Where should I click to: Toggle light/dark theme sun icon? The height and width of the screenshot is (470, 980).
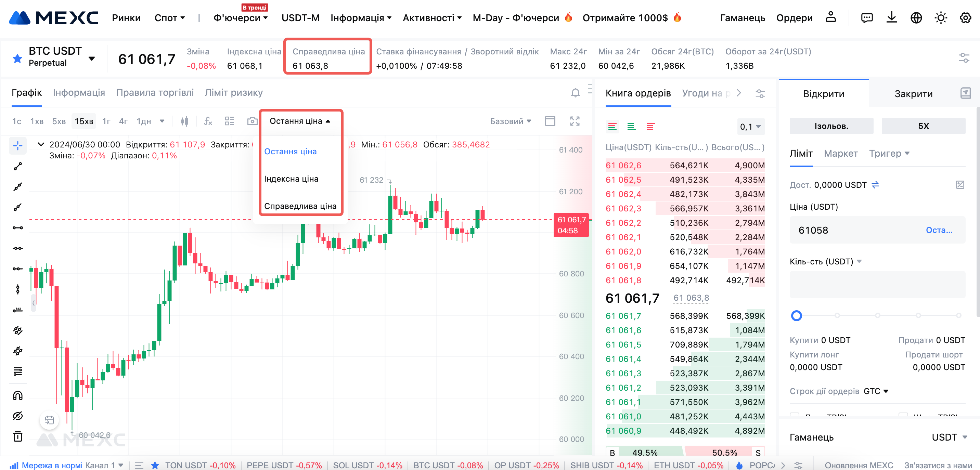tap(941, 17)
